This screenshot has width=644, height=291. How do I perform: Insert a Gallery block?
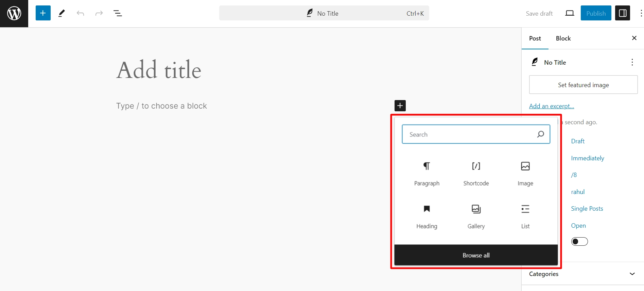476,217
